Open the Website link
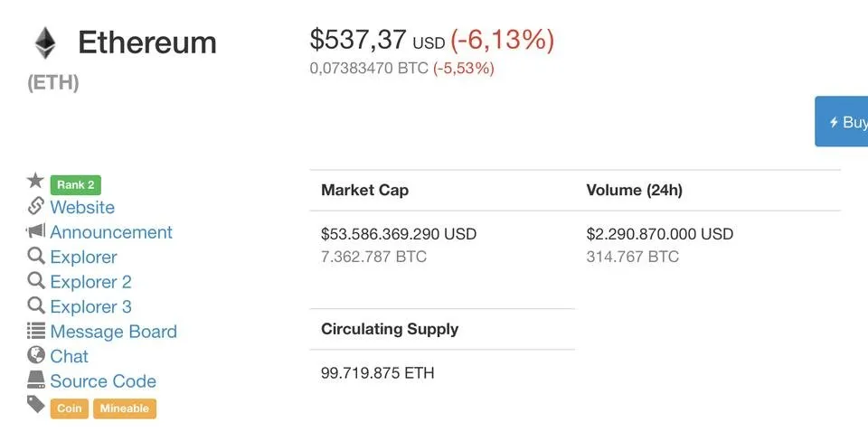Image resolution: width=868 pixels, height=441 pixels. [82, 207]
